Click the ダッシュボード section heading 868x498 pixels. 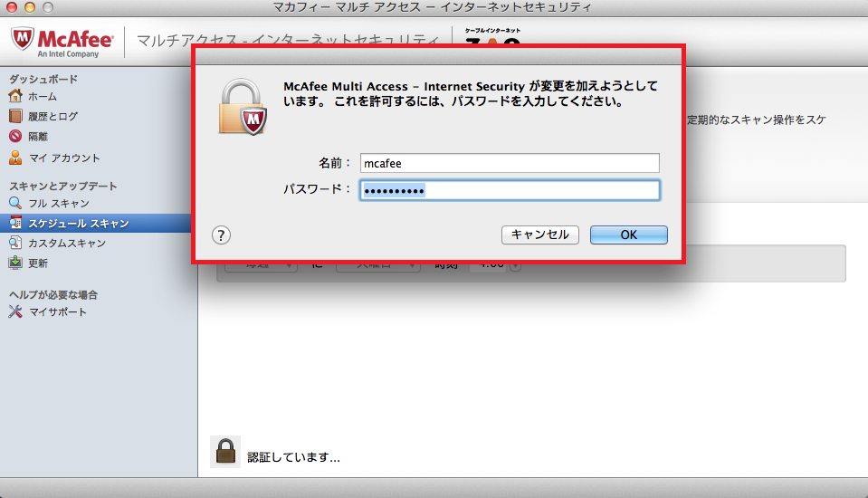(x=43, y=79)
